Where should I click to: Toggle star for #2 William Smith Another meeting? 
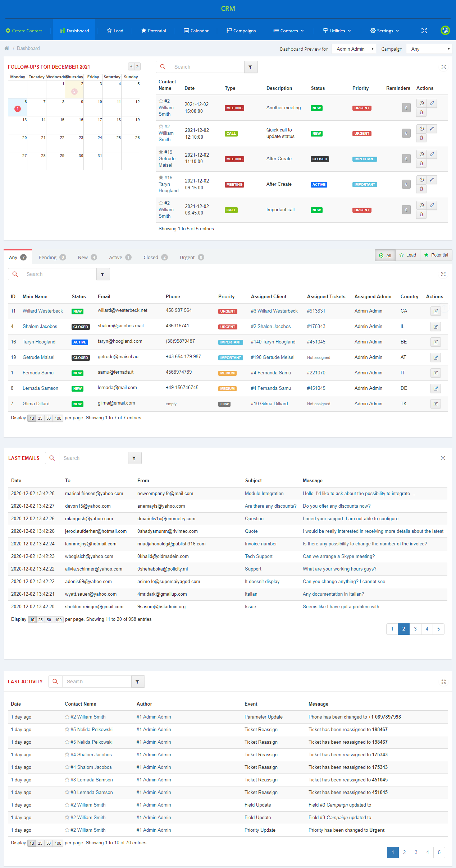161,101
